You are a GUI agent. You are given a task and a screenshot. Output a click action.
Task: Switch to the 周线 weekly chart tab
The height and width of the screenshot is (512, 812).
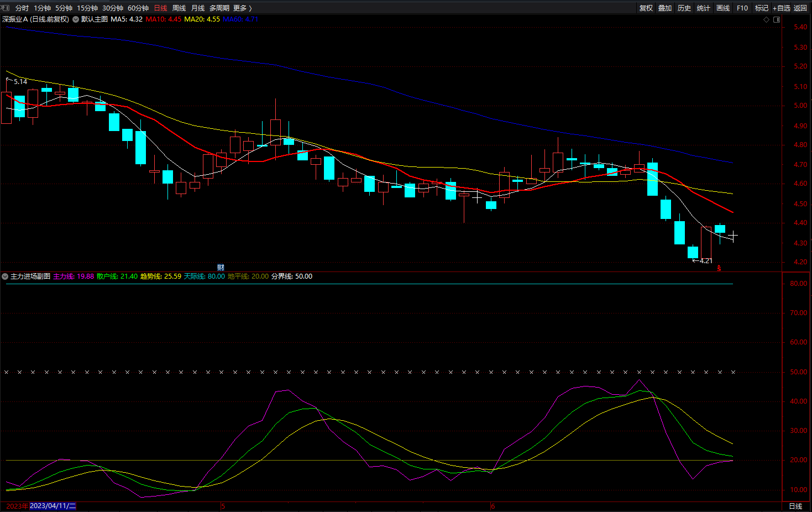179,8
